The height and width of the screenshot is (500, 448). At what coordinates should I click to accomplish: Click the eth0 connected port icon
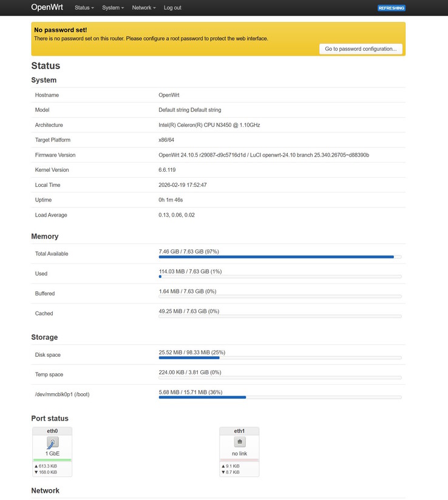52,442
